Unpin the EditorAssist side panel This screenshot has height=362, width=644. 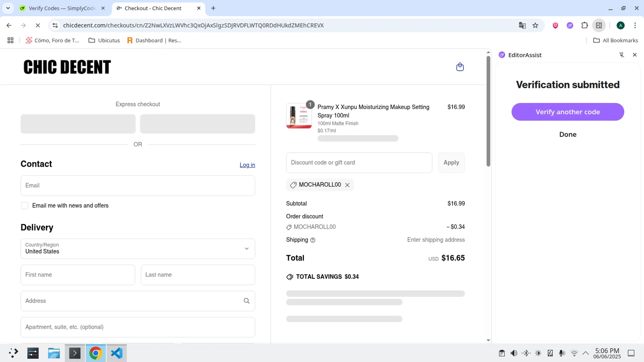click(x=622, y=55)
